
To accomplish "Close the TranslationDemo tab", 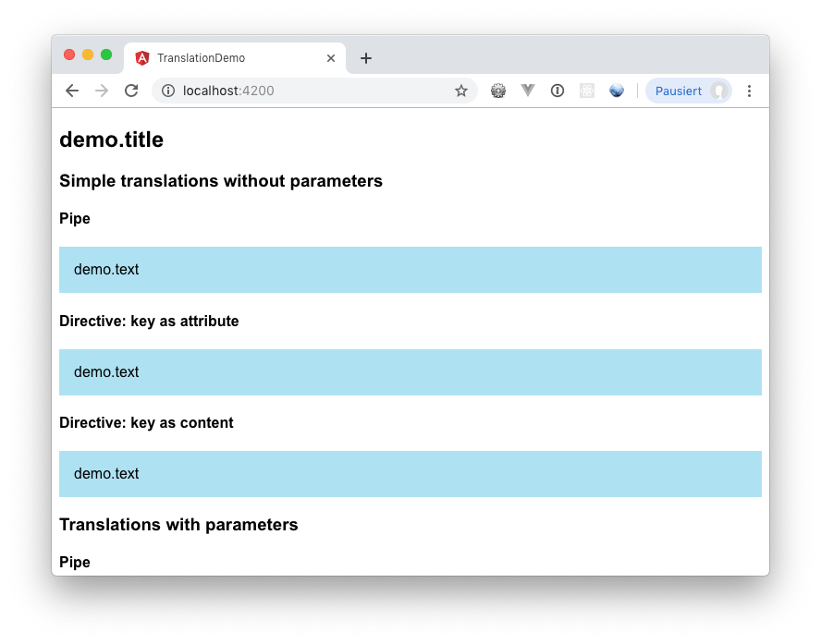I will coord(331,58).
